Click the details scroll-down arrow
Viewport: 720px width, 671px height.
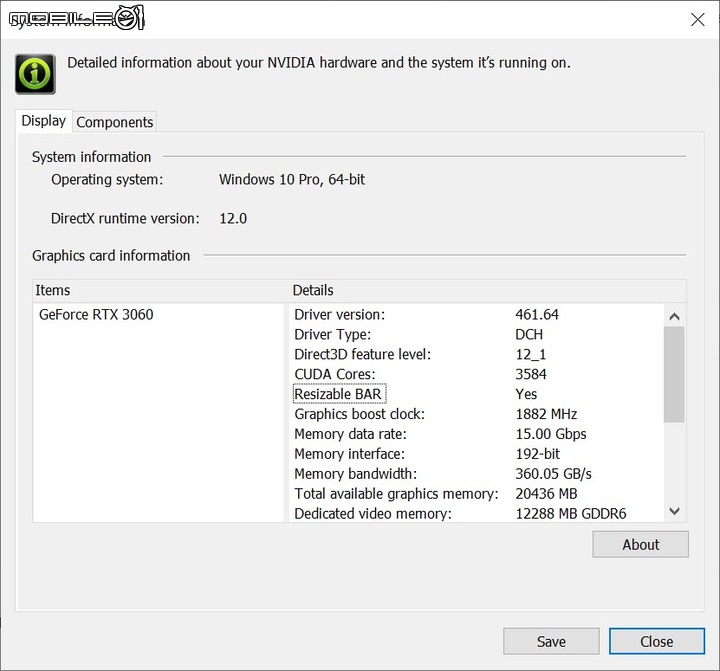[x=674, y=511]
